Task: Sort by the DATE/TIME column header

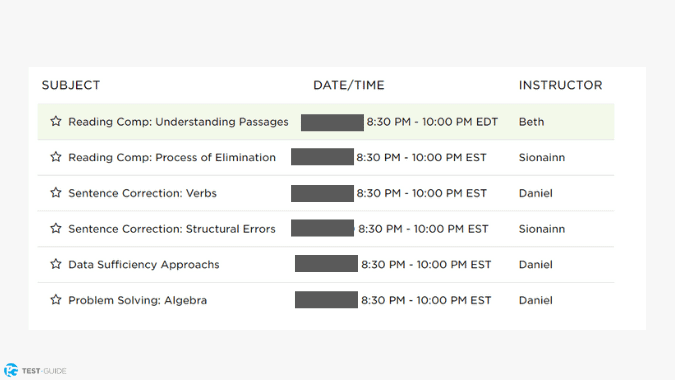Action: 349,85
